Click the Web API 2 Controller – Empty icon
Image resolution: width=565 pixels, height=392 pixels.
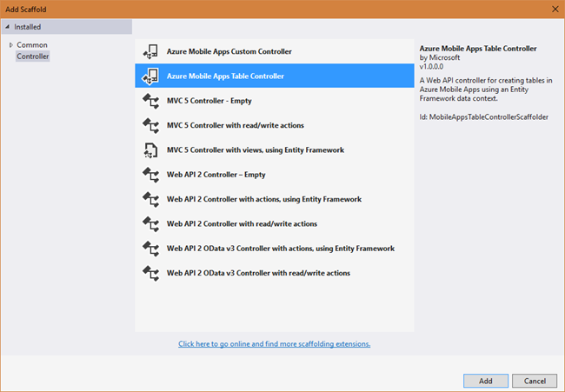coord(150,175)
